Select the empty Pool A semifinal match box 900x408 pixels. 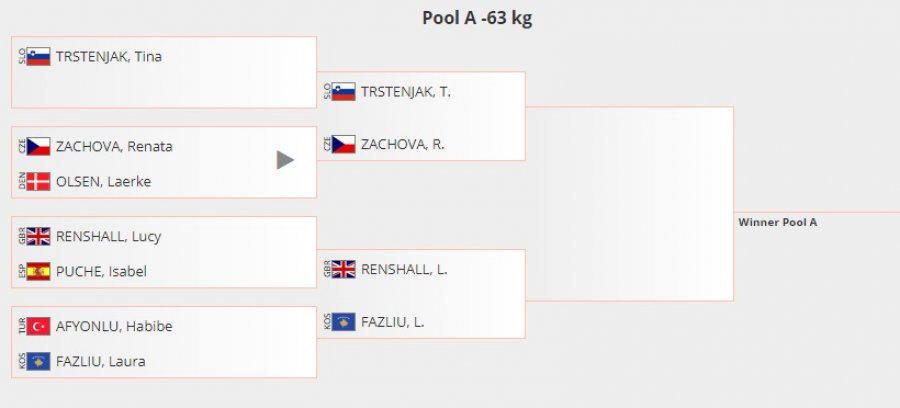pyautogui.click(x=630, y=204)
